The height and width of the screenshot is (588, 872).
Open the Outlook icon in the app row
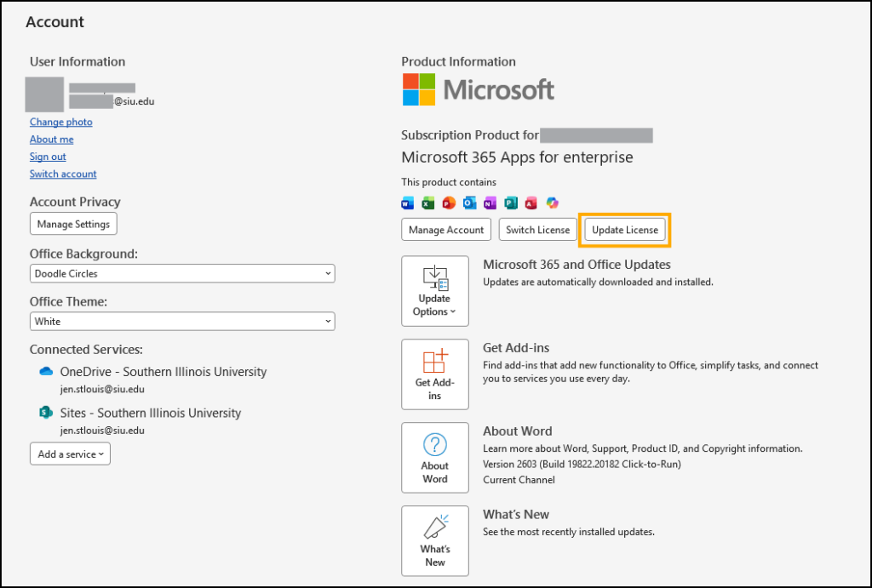pyautogui.click(x=470, y=203)
